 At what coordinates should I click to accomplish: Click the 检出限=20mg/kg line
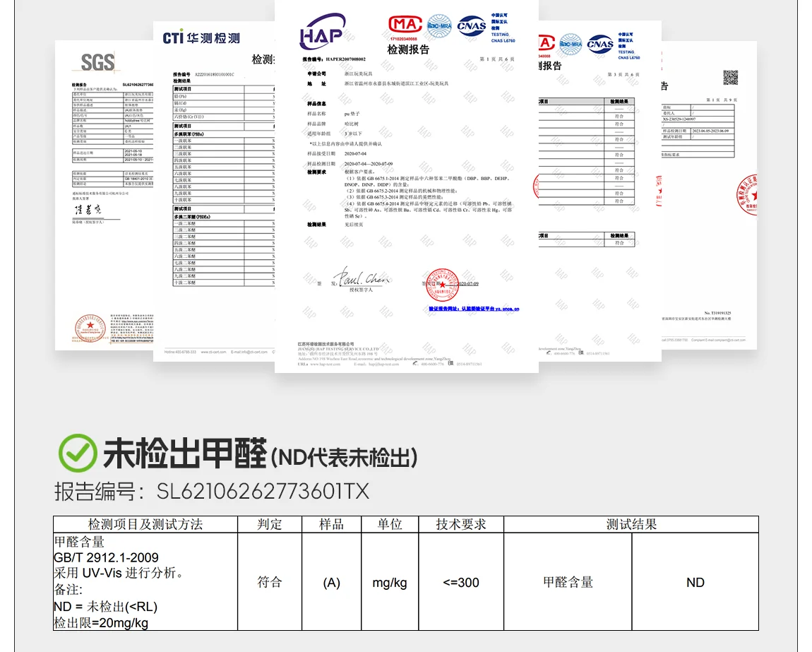[x=101, y=623]
